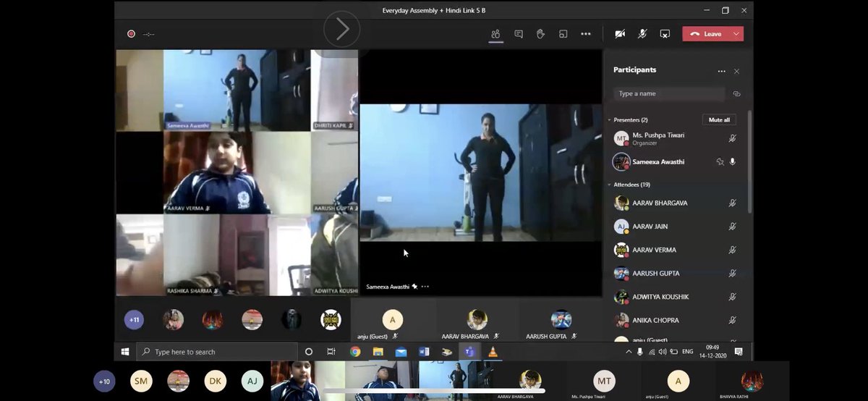Open more actions ellipsis in the meeting toolbar

coord(586,34)
